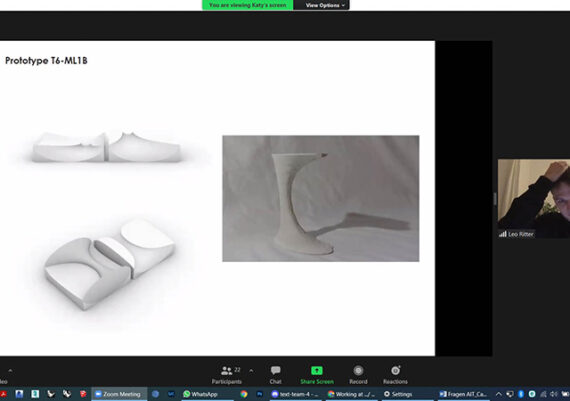
Task: Start recording with the Record button
Action: [x=358, y=375]
